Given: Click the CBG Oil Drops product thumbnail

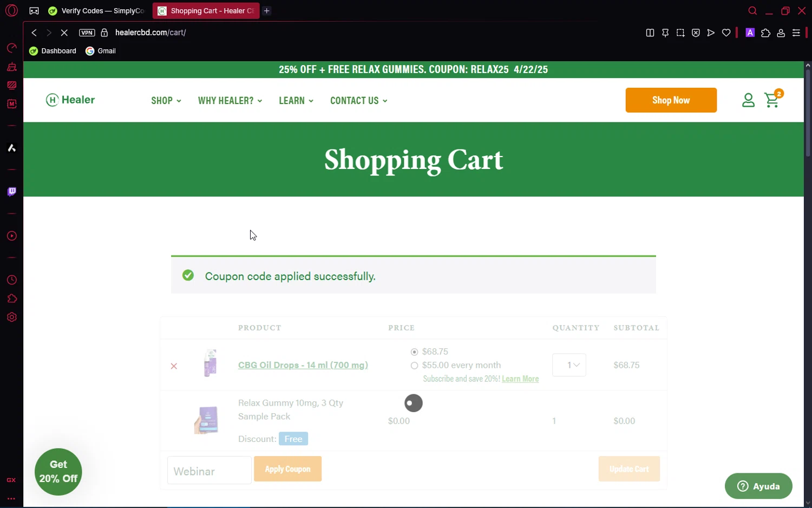Looking at the screenshot, I should [x=210, y=363].
